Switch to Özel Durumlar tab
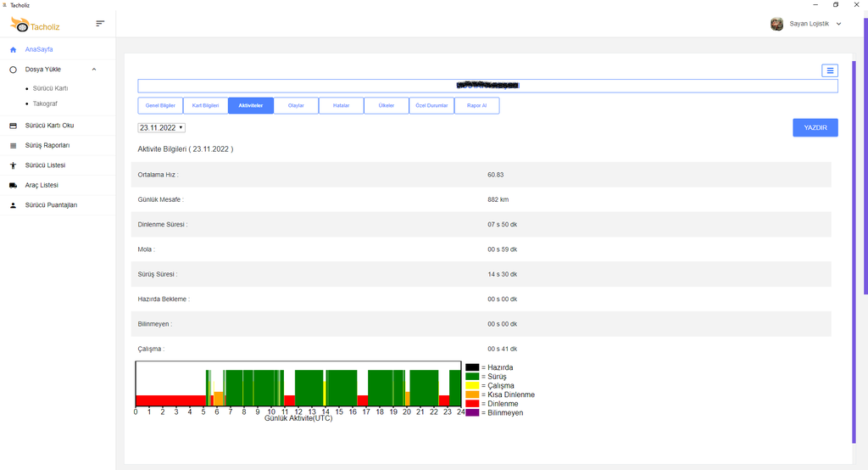This screenshot has width=868, height=470. [431, 105]
